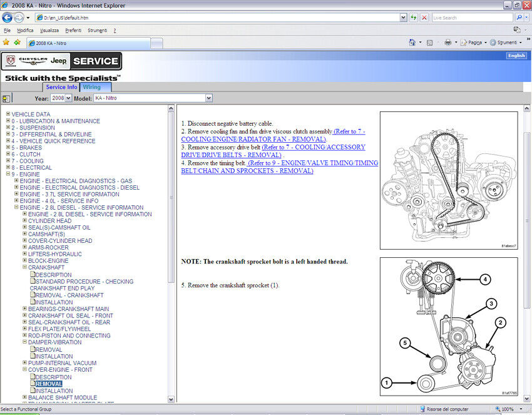Click the Live Search input field
This screenshot has height=415, width=532.
pyautogui.click(x=471, y=18)
